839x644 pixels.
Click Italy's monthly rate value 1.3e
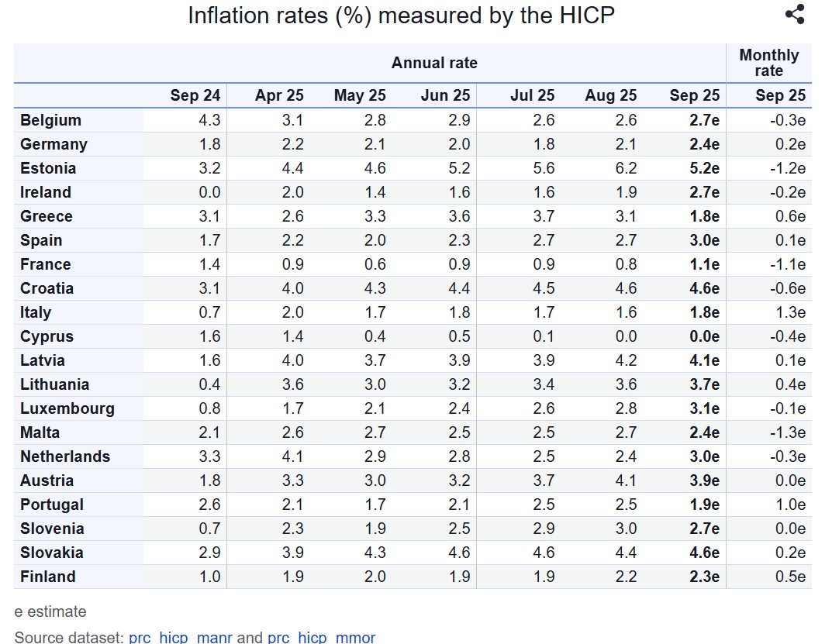(x=790, y=312)
